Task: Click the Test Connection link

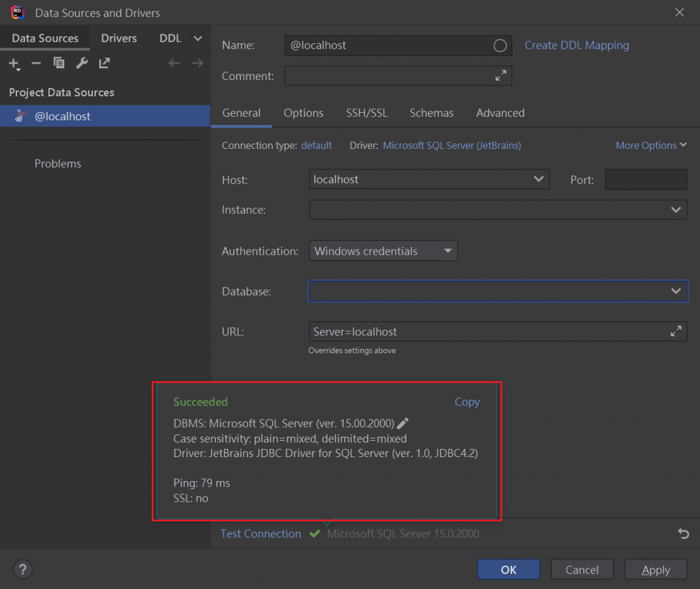Action: pos(260,534)
